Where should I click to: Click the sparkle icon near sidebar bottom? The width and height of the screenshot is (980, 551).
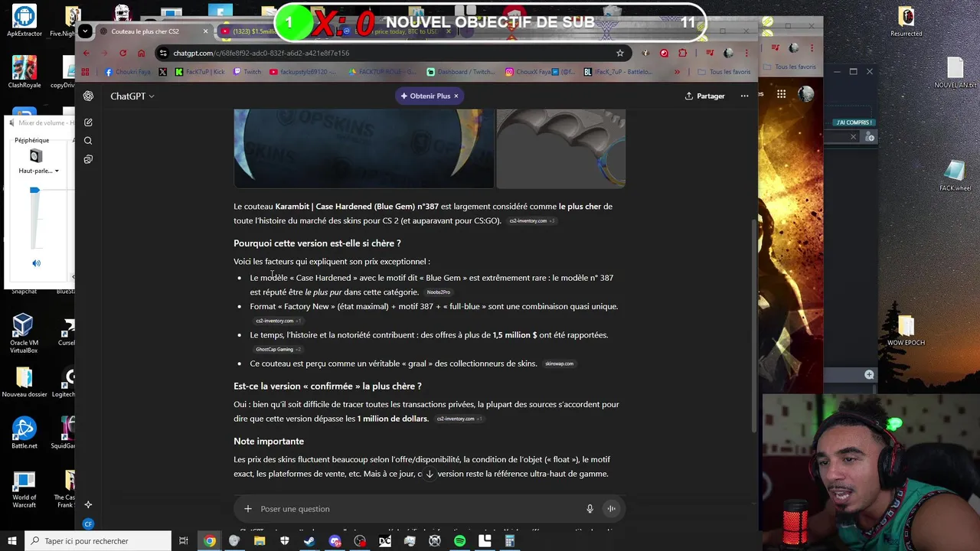(x=88, y=504)
